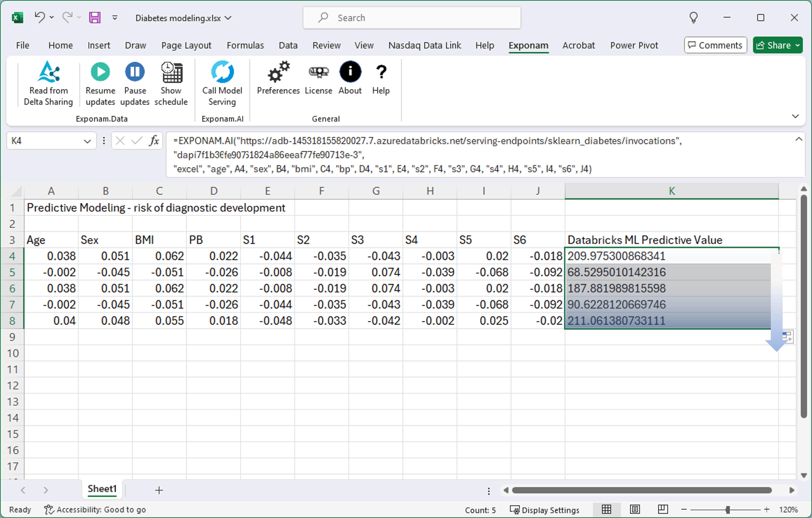Open Exponam Preferences gears icon
The width and height of the screenshot is (812, 518).
[x=278, y=72]
